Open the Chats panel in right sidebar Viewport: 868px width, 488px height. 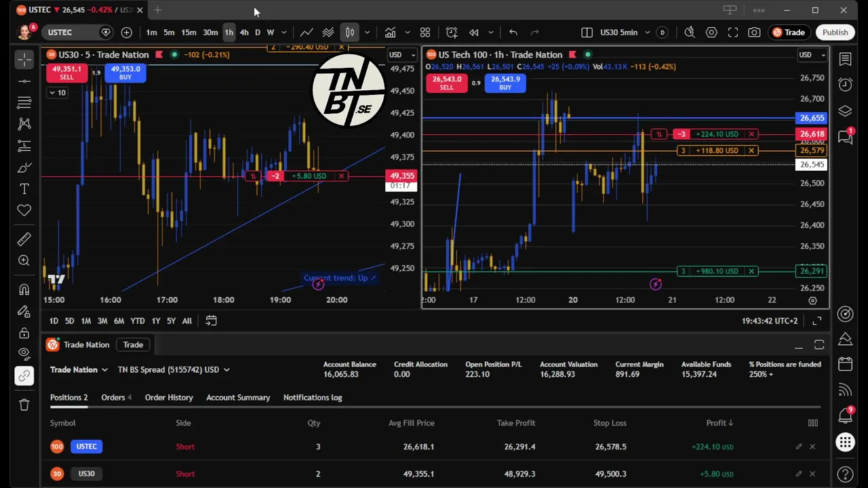(845, 137)
